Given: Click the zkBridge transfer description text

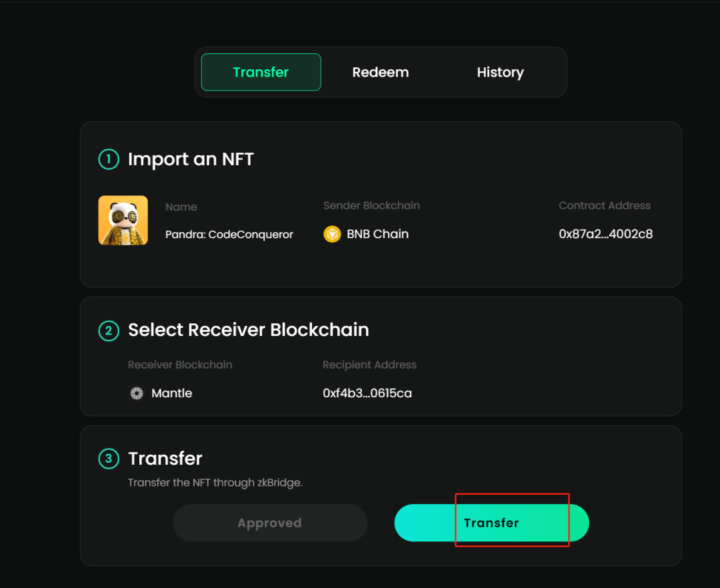Looking at the screenshot, I should (x=215, y=482).
